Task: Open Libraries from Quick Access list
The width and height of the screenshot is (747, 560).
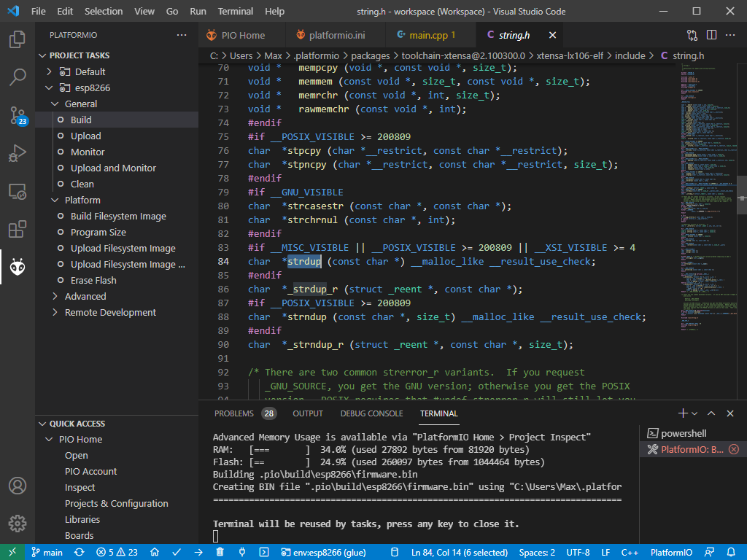Action: click(82, 519)
